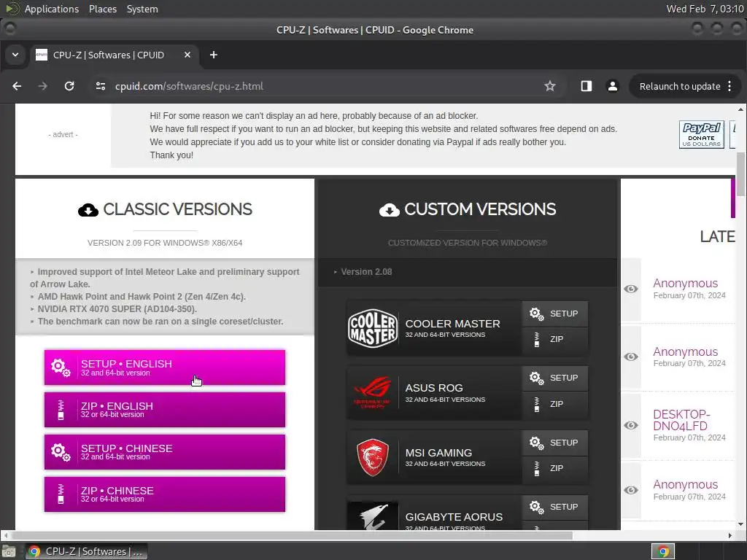
Task: Close the CPU-Z Softwares tab
Action: 187,55
